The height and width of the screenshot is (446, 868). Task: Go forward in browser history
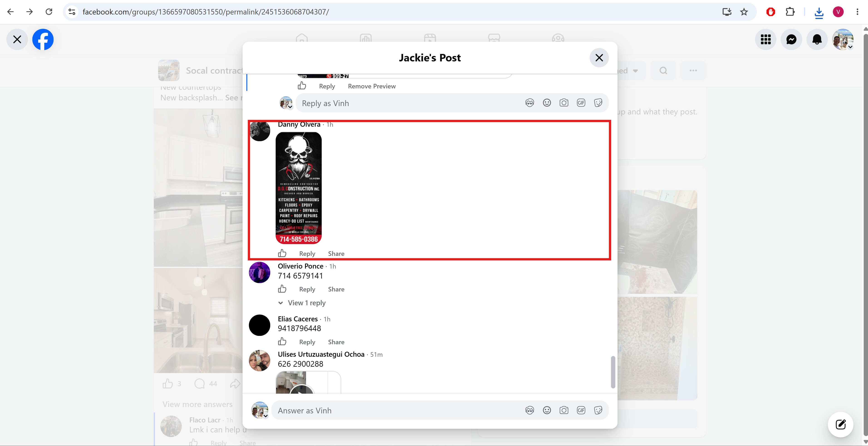tap(30, 12)
